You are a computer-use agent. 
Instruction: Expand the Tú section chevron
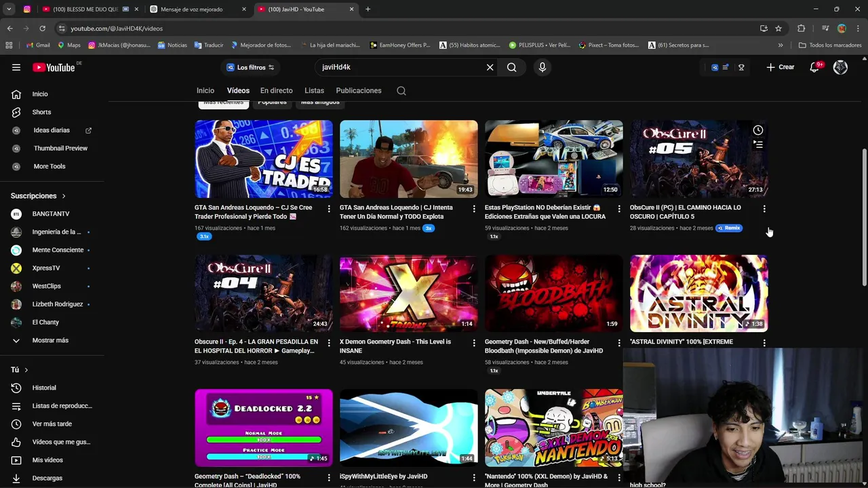(26, 370)
